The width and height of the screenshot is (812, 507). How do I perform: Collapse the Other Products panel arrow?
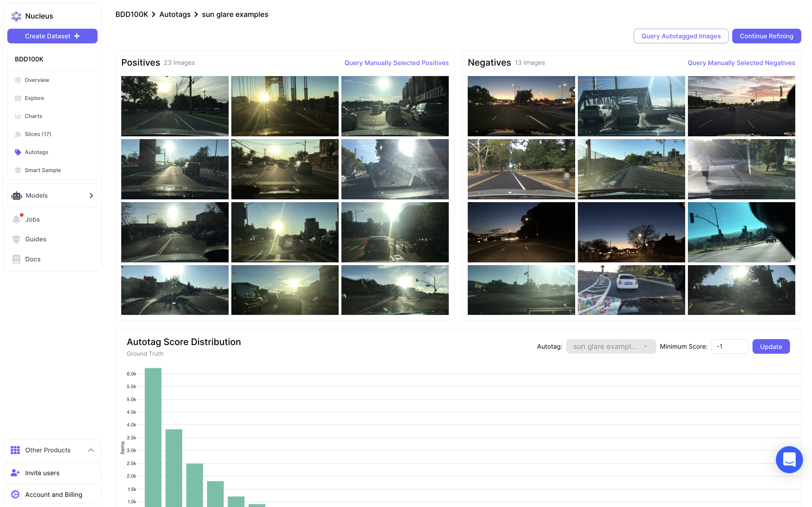91,450
